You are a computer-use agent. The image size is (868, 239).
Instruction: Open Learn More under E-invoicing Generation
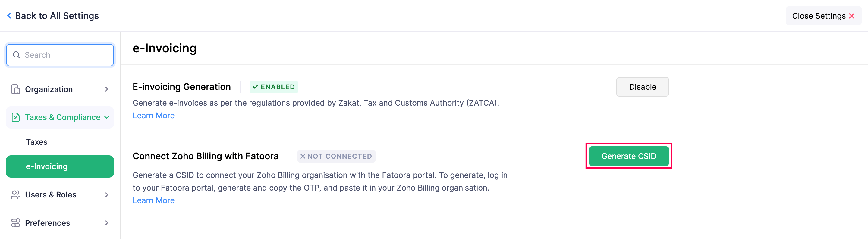click(x=153, y=116)
